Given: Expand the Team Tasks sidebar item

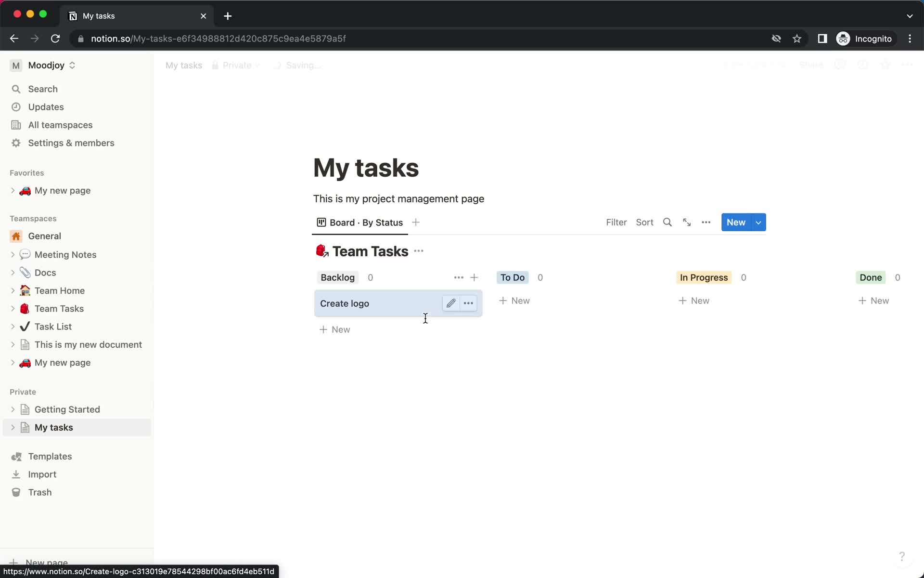Looking at the screenshot, I should click(x=13, y=308).
